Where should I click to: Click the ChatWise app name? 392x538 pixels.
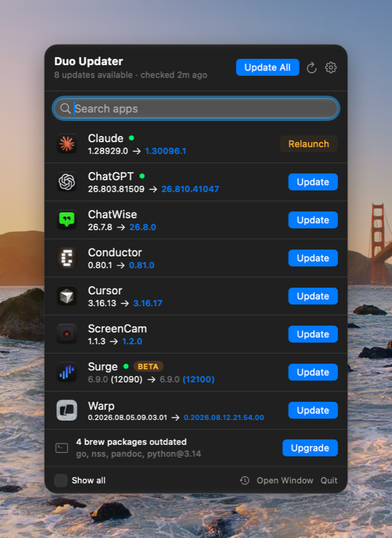point(112,215)
